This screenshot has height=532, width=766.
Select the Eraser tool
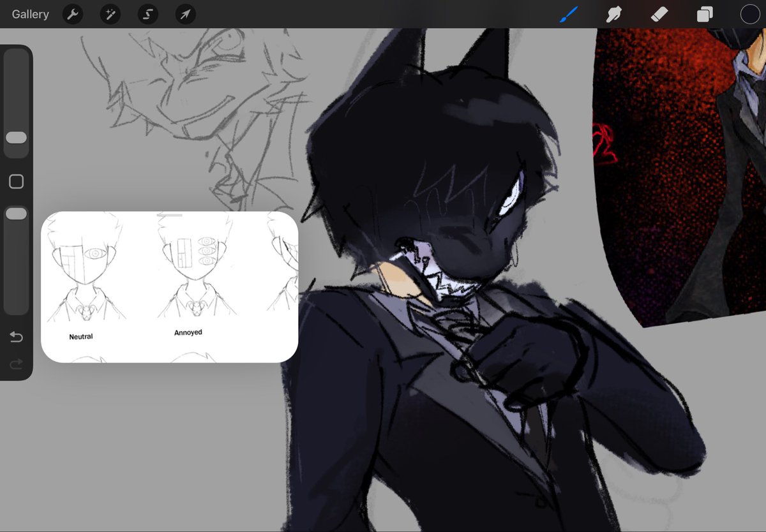click(x=659, y=14)
